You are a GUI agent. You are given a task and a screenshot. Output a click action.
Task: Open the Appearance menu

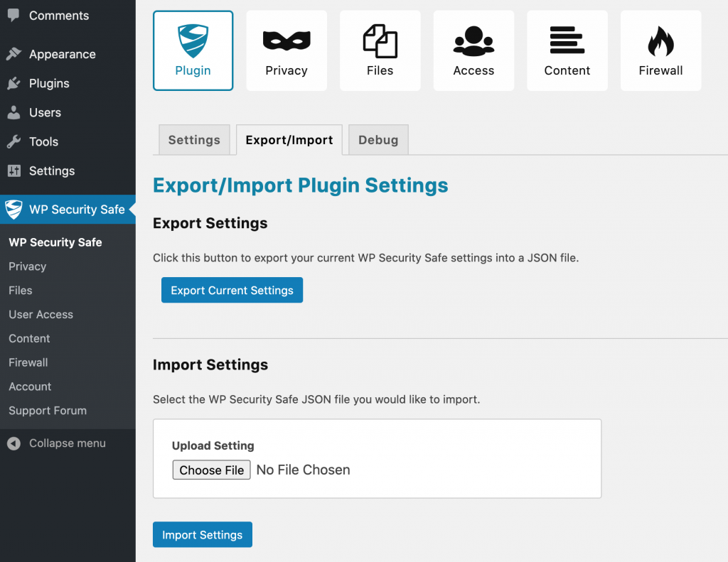pyautogui.click(x=68, y=54)
